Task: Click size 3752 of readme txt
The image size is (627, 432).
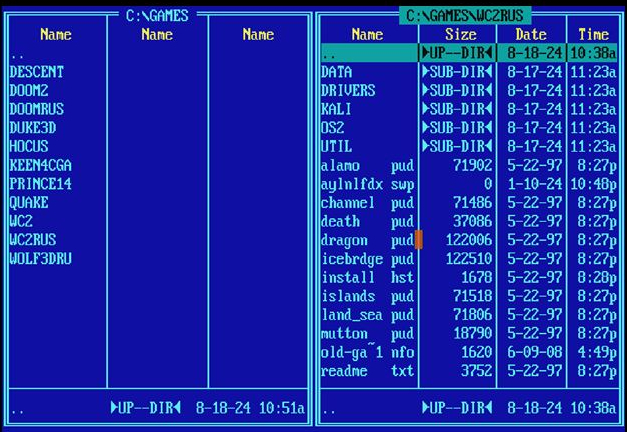Action: coord(477,371)
